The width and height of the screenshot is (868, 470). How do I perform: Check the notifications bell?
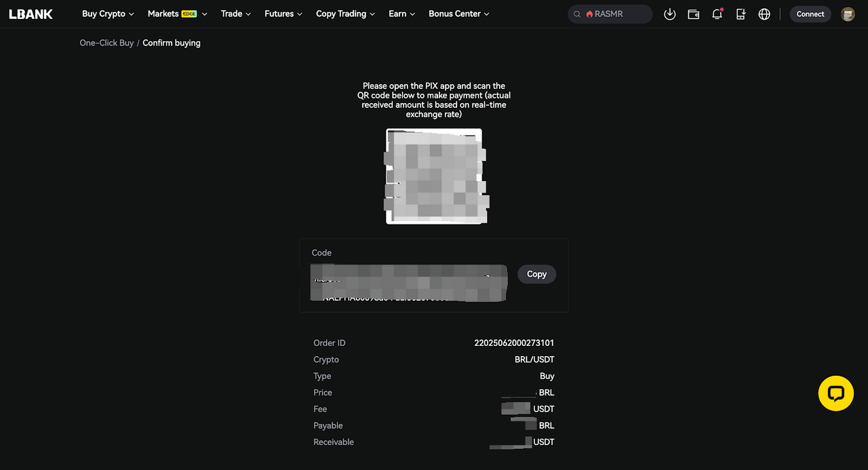717,14
